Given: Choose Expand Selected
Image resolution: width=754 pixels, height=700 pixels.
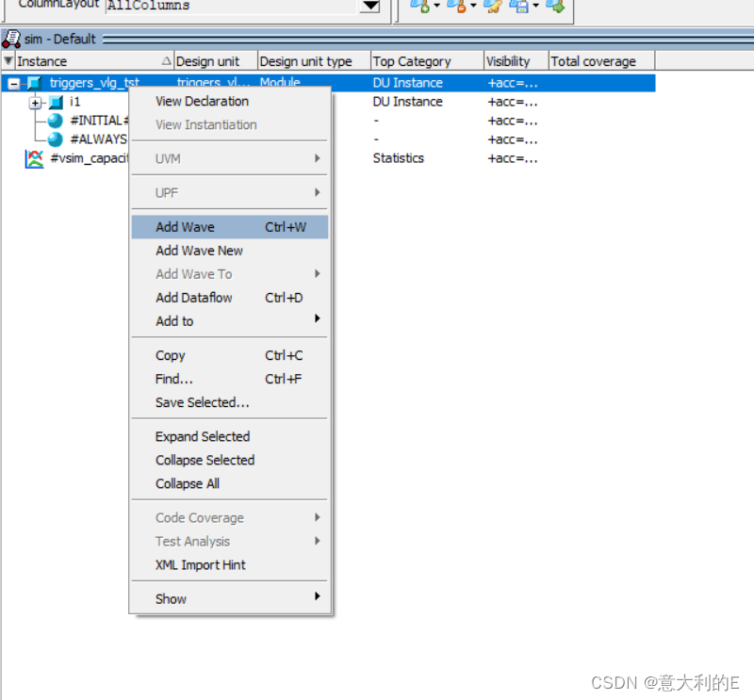Looking at the screenshot, I should 230,436.
